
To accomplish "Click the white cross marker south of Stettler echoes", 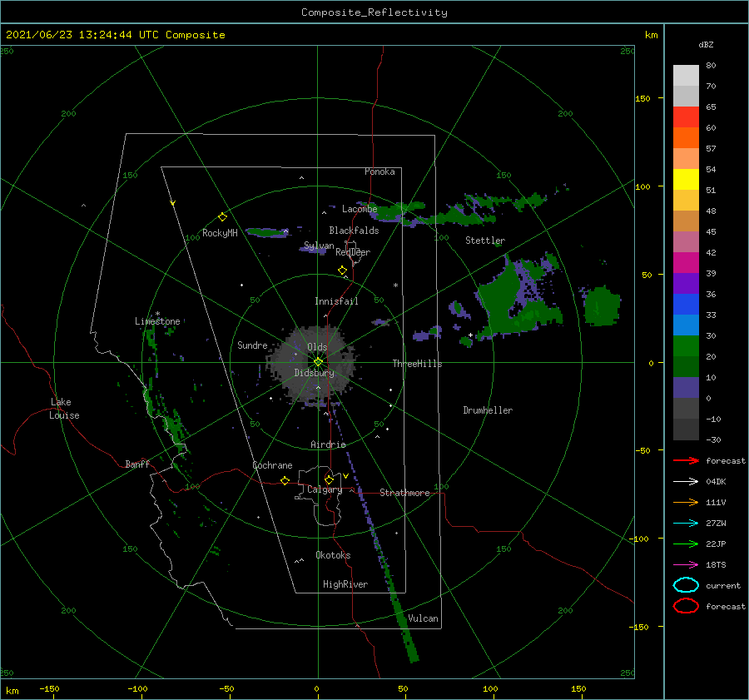I will (x=470, y=335).
